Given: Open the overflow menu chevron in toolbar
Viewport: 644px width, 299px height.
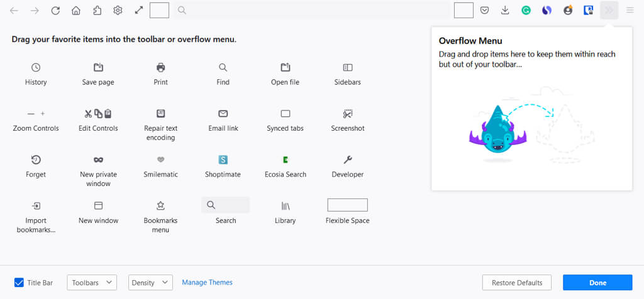Looking at the screenshot, I should click(609, 10).
